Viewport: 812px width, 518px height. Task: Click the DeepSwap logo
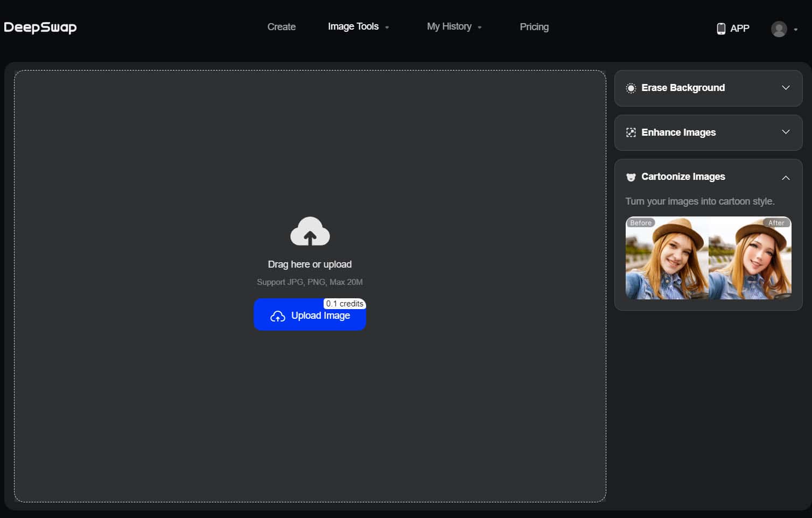click(x=40, y=27)
